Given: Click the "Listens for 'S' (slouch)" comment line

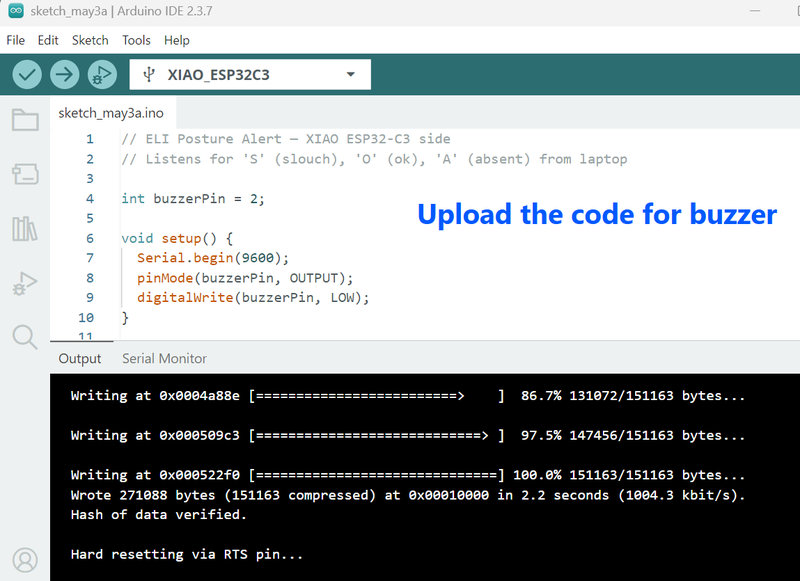Looking at the screenshot, I should pos(374,159).
